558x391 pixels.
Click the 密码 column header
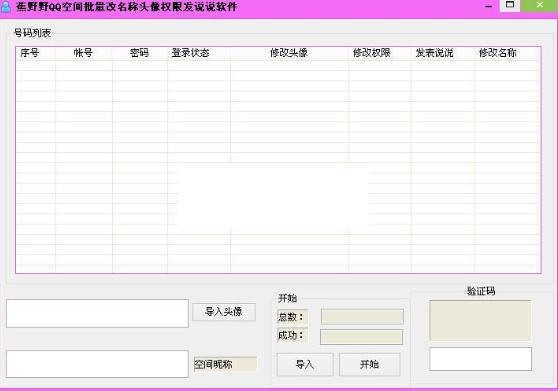tap(140, 53)
